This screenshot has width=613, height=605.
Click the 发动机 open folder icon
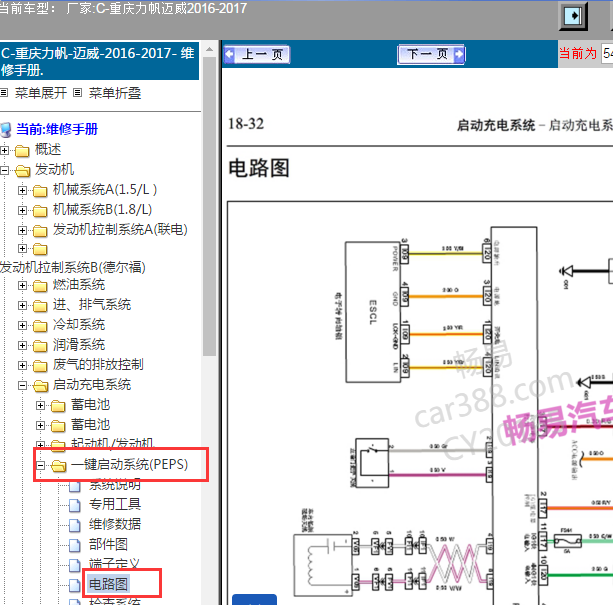tap(23, 170)
